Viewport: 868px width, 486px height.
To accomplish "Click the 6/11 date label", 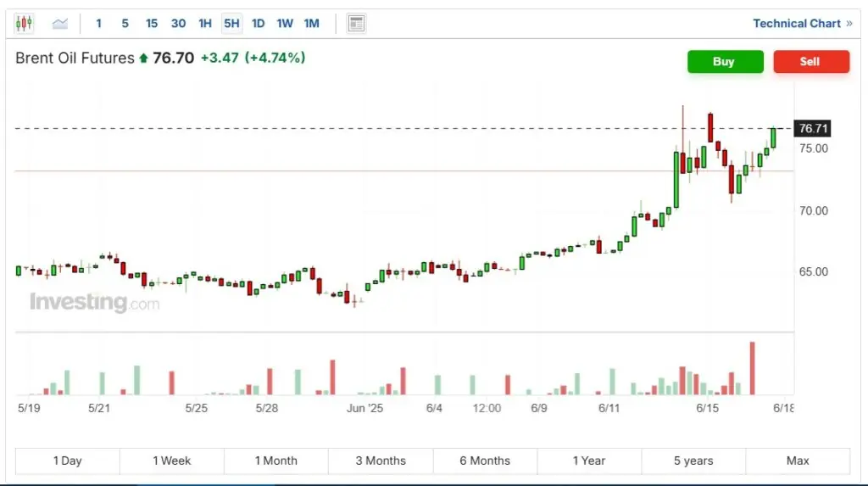I will [x=609, y=409].
